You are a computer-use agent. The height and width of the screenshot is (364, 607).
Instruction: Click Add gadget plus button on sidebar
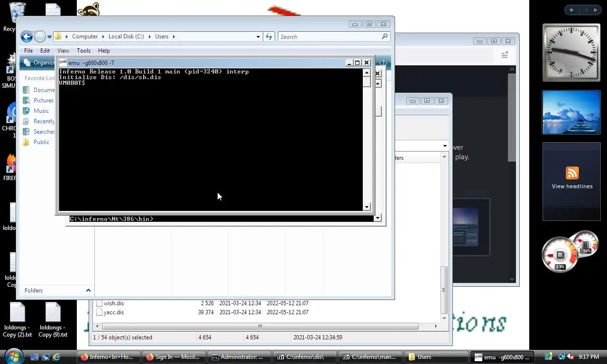[x=571, y=10]
